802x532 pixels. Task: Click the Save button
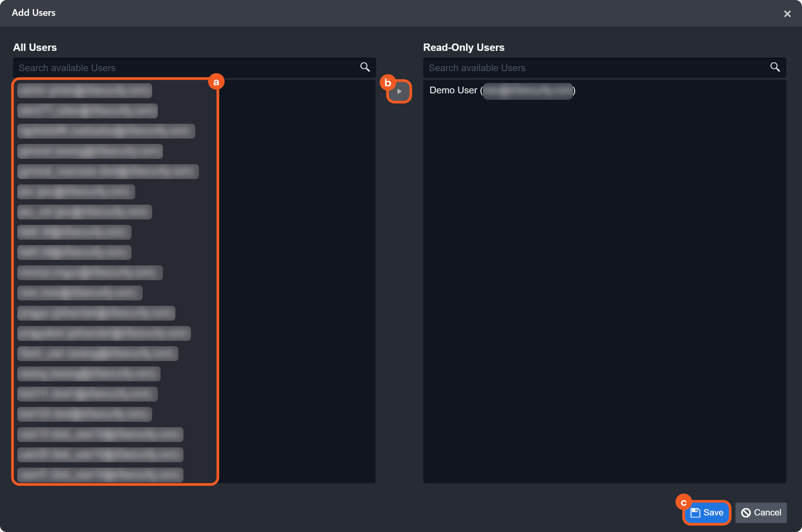pos(707,512)
